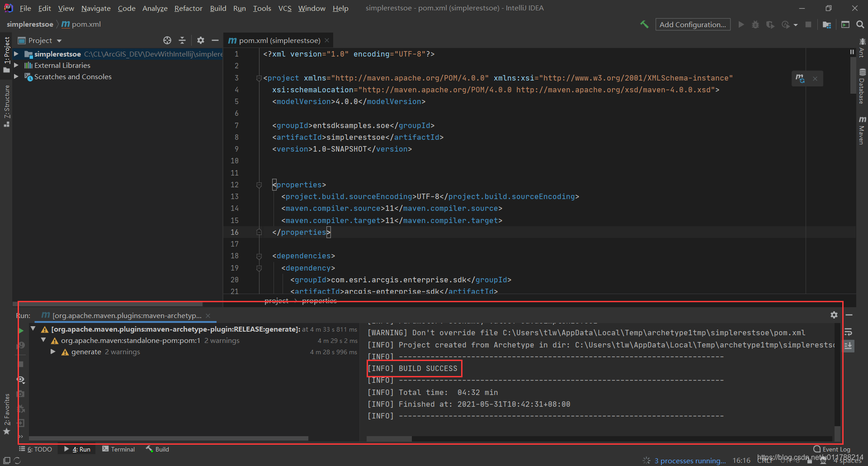The height and width of the screenshot is (466, 868).
Task: Open the Tools menu
Action: [x=262, y=8]
